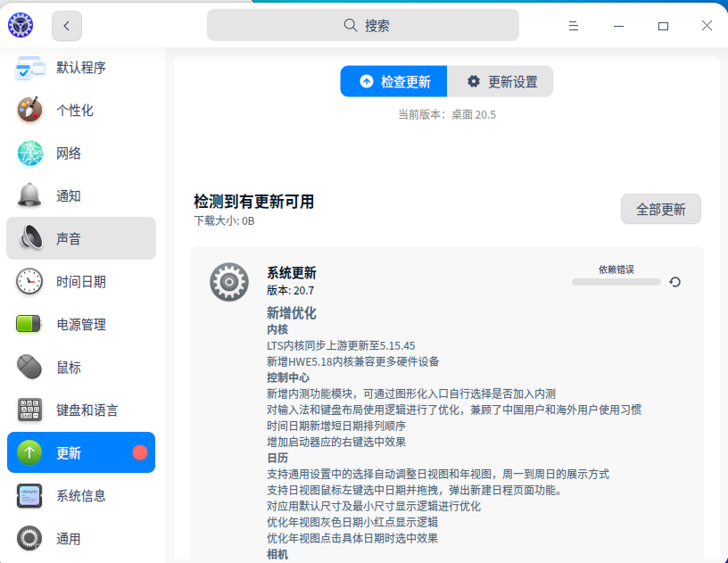Select the 个性化 menu label

tap(75, 111)
